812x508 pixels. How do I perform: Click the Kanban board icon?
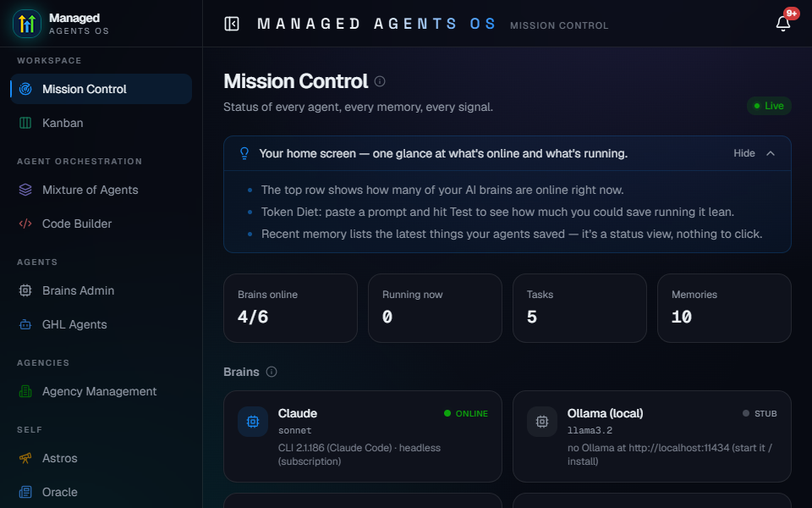[25, 123]
